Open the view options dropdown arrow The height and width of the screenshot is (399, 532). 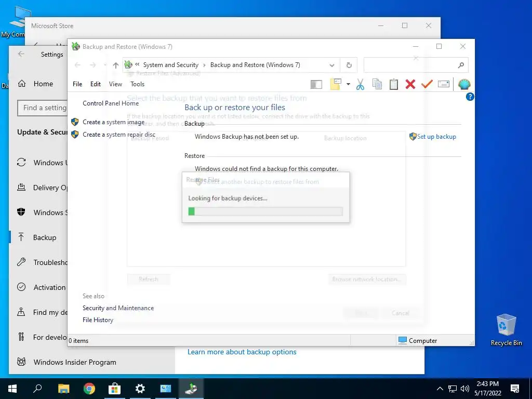pyautogui.click(x=348, y=84)
